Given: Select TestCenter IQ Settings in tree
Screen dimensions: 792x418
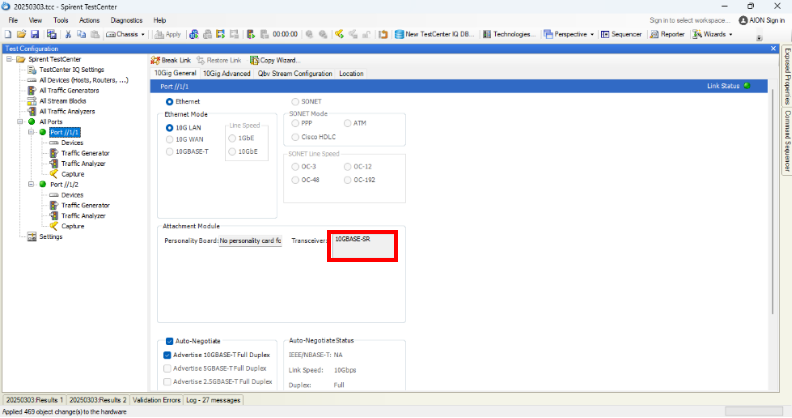Looking at the screenshot, I should (x=72, y=70).
